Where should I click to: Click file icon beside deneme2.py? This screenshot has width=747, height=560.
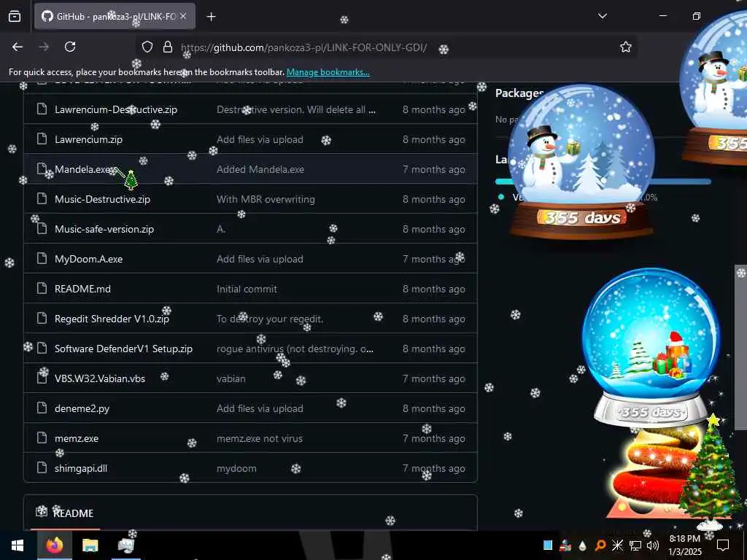42,408
